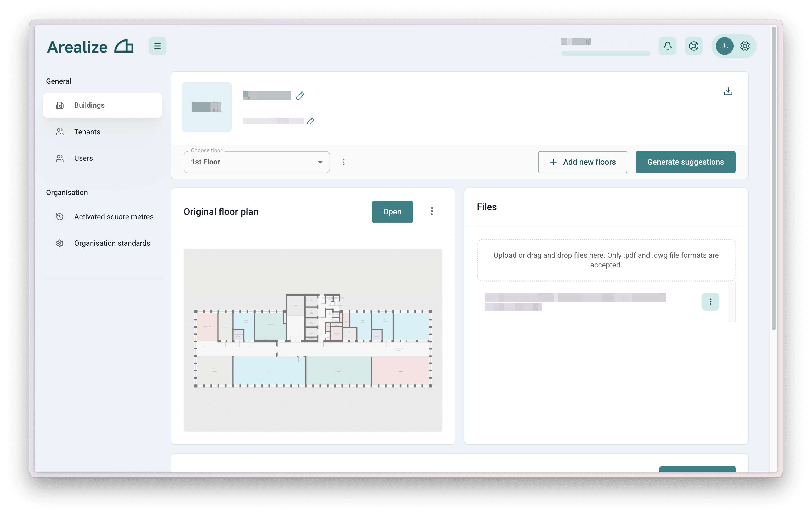Open the original floor plan

pyautogui.click(x=392, y=212)
